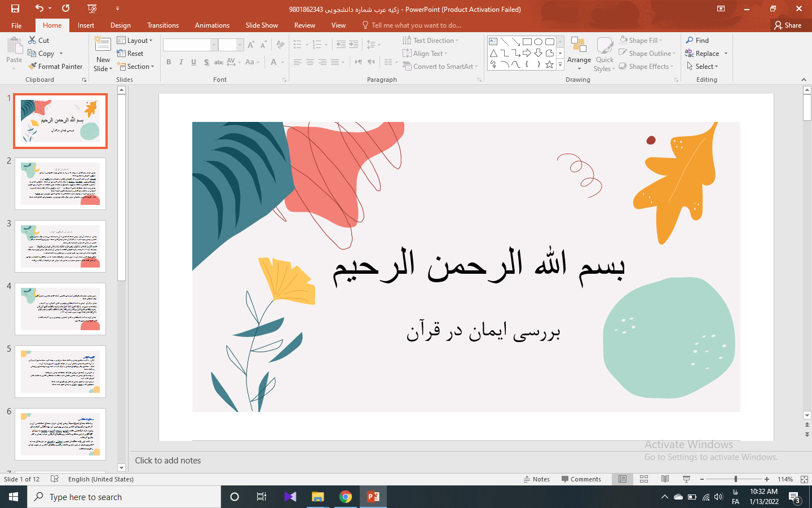Switch to Reading View icon
Image resolution: width=812 pixels, height=508 pixels.
tap(665, 479)
